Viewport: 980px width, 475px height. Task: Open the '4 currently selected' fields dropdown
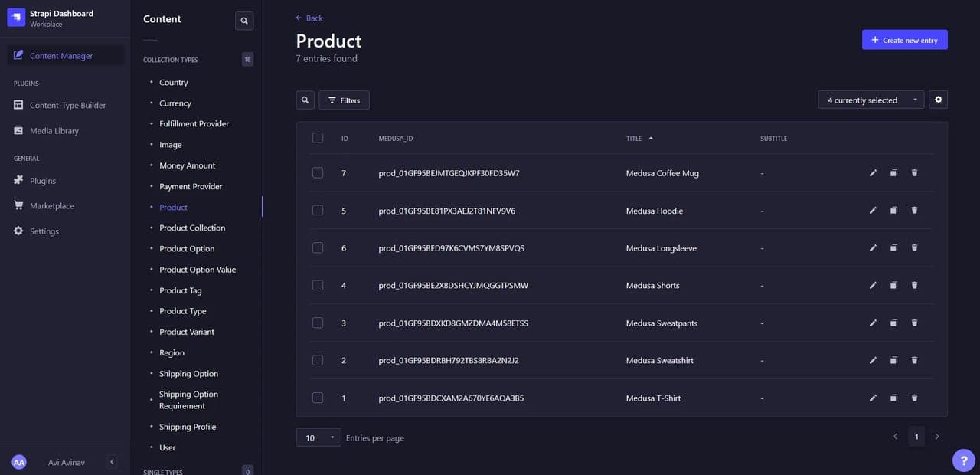point(871,100)
